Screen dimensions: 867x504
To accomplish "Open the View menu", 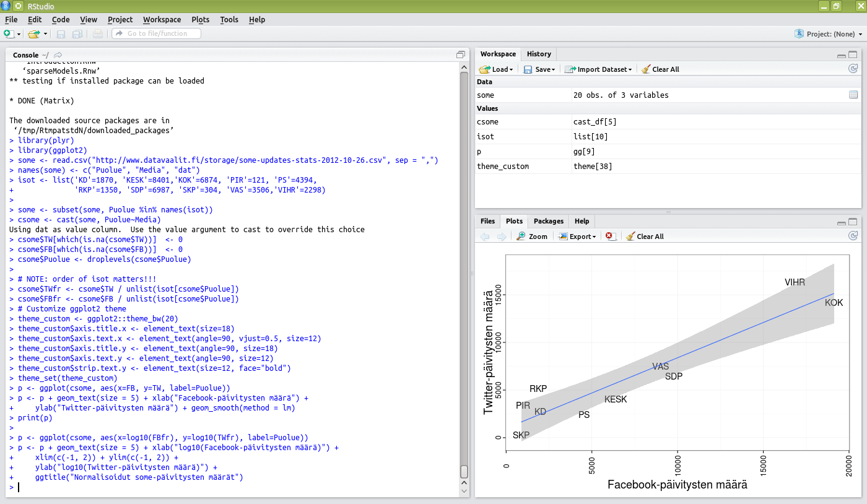I will (x=89, y=20).
